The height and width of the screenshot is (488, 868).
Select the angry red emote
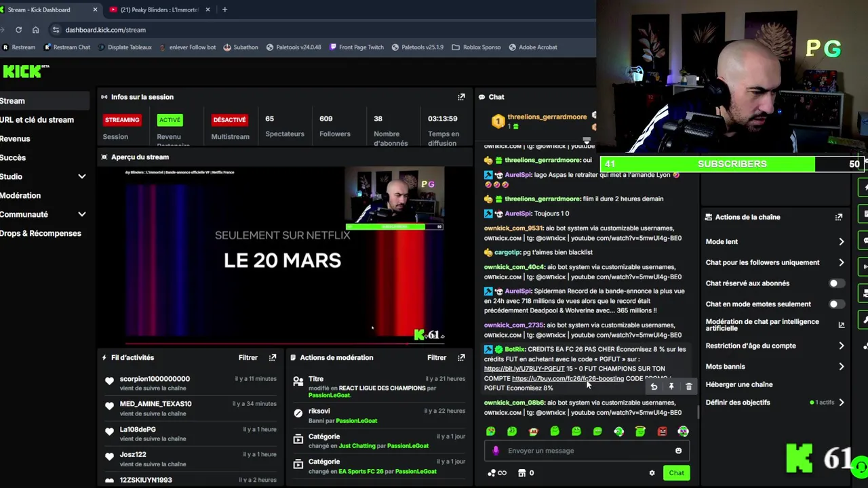pos(662,431)
